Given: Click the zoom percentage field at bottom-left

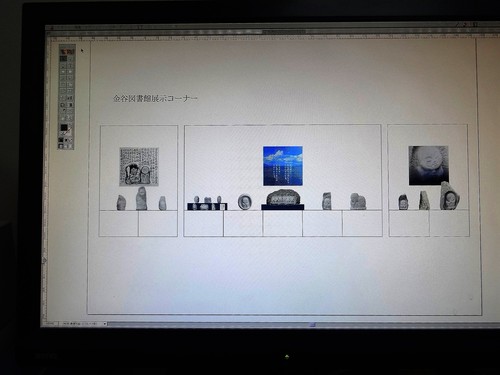Looking at the screenshot, I should (50, 324).
